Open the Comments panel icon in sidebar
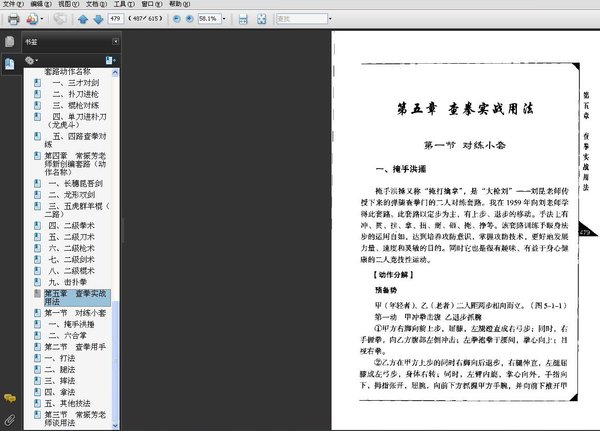The width and height of the screenshot is (600, 431). pos(10,398)
